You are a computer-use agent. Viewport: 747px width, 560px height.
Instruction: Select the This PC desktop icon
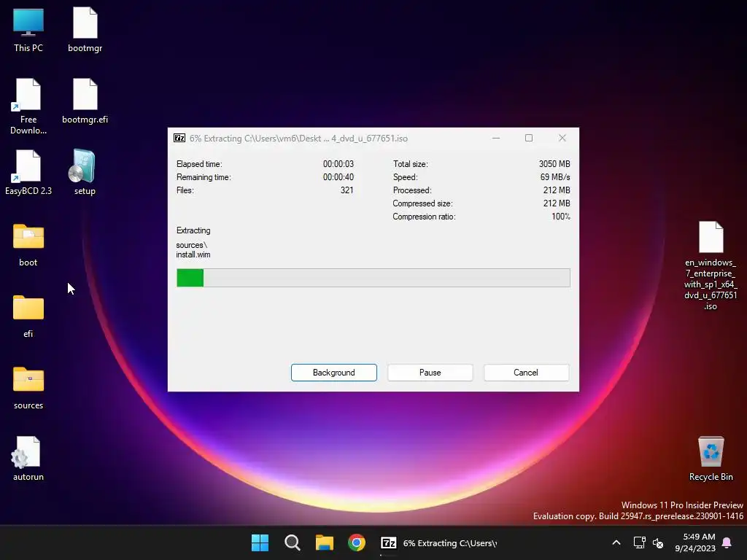(x=28, y=29)
